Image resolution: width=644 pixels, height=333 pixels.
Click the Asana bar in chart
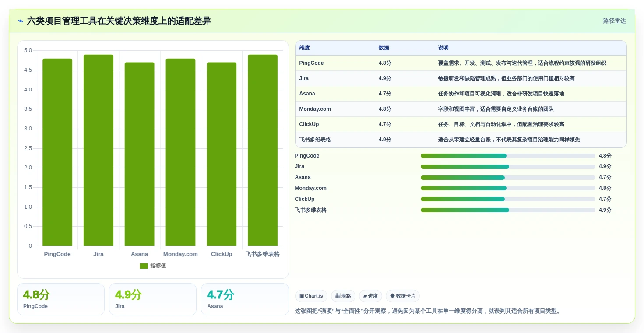tap(140, 154)
